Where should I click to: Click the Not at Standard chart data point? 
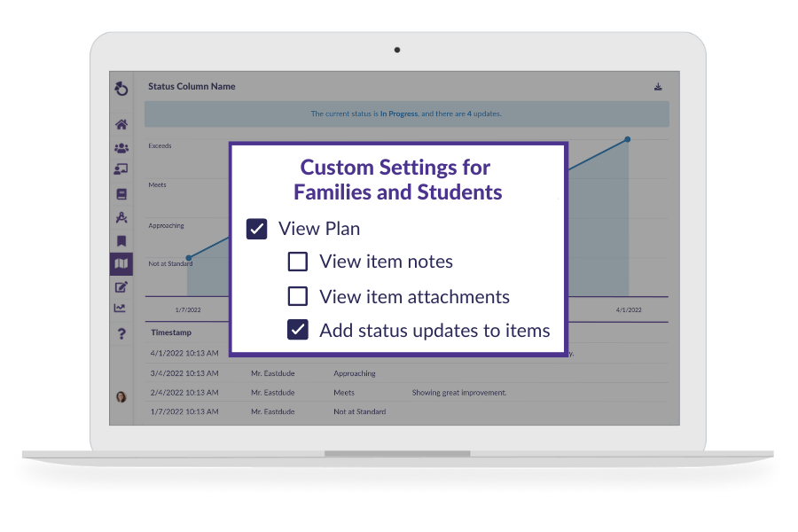(189, 258)
